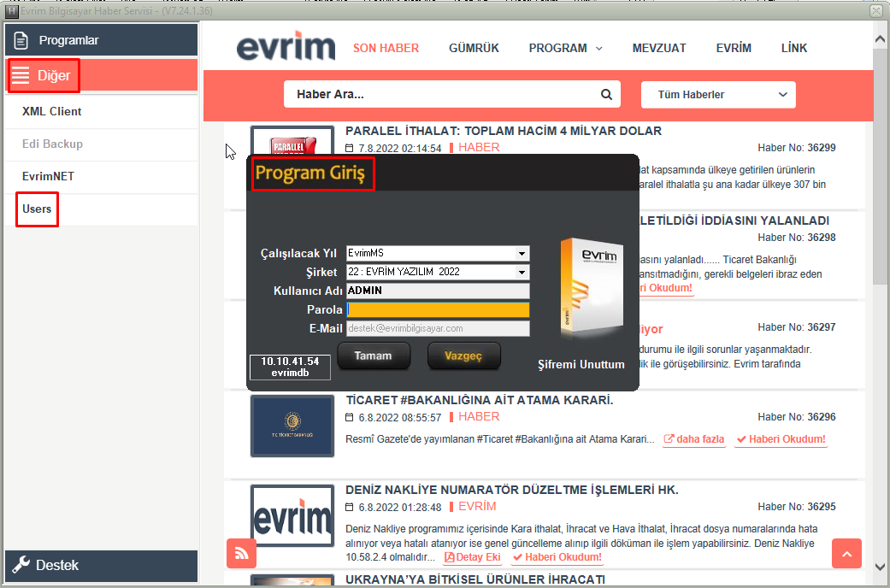
Task: Open the GÜMRÜK menu item
Action: 474,48
